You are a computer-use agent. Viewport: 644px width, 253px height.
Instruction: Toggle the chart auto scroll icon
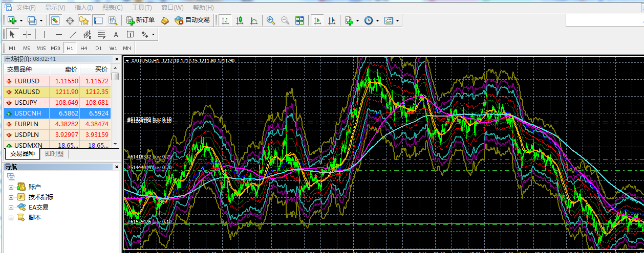tap(317, 20)
